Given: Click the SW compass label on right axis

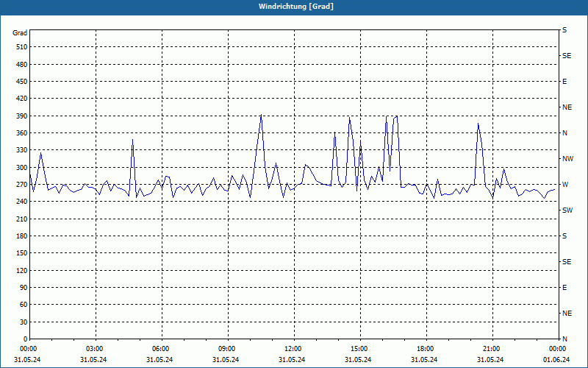Looking at the screenshot, I should (x=567, y=210).
